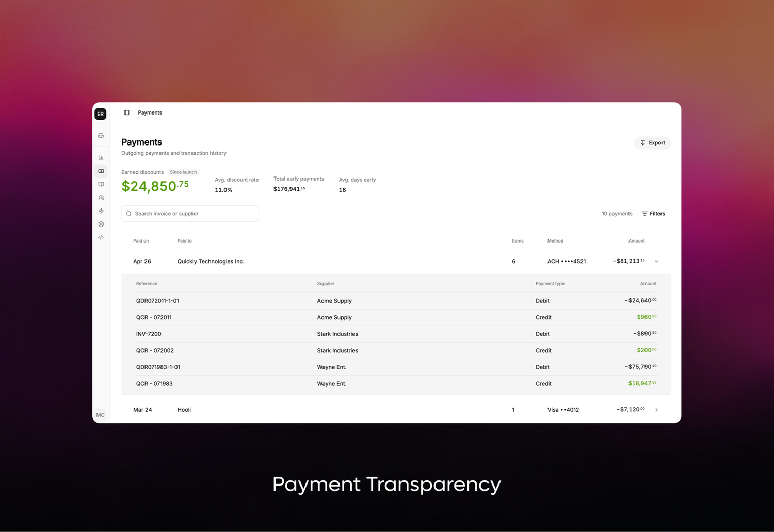Click the Items column header

pos(518,241)
